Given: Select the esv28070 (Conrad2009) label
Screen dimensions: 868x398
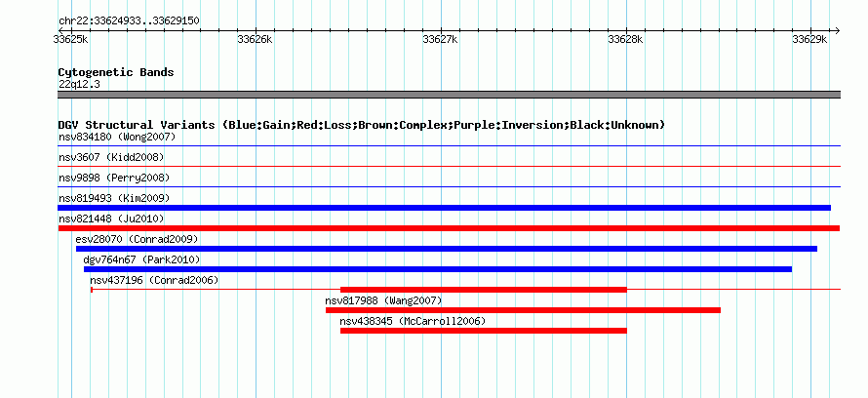Looking at the screenshot, I should (x=137, y=239).
